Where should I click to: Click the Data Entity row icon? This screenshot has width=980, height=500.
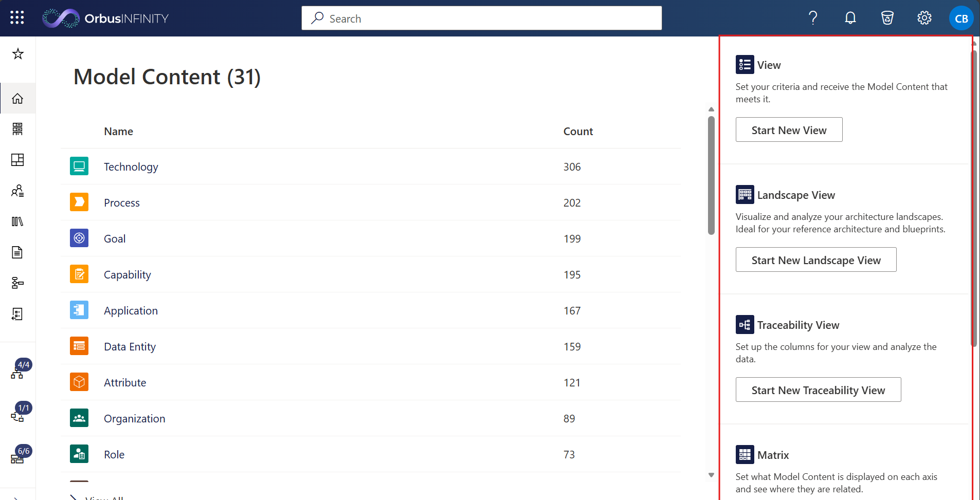point(79,346)
